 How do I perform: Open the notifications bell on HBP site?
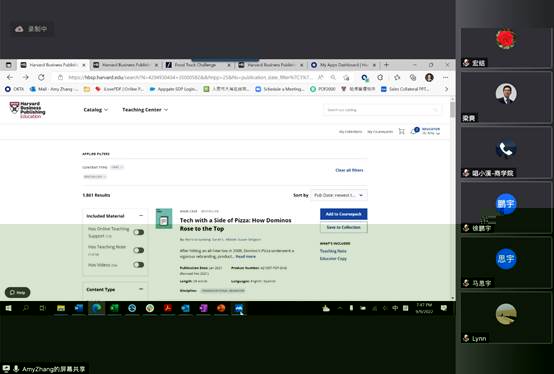(414, 131)
